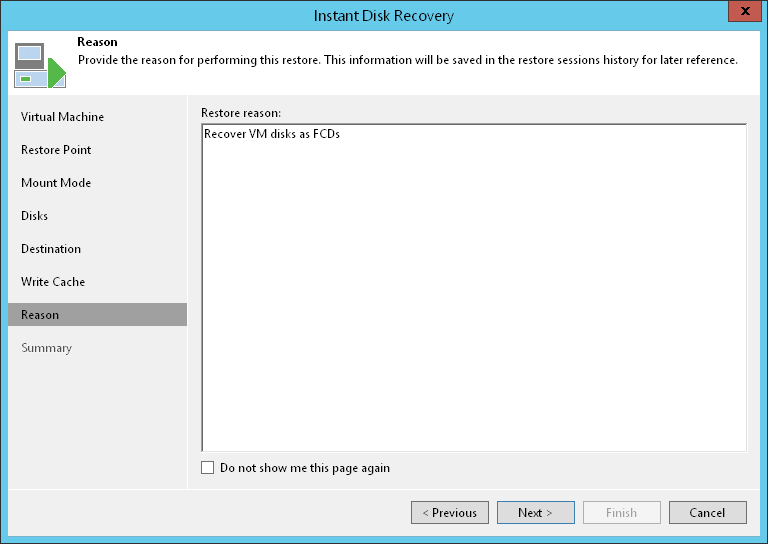Click the Reason heading in the header
This screenshot has height=544, width=768.
(x=97, y=43)
